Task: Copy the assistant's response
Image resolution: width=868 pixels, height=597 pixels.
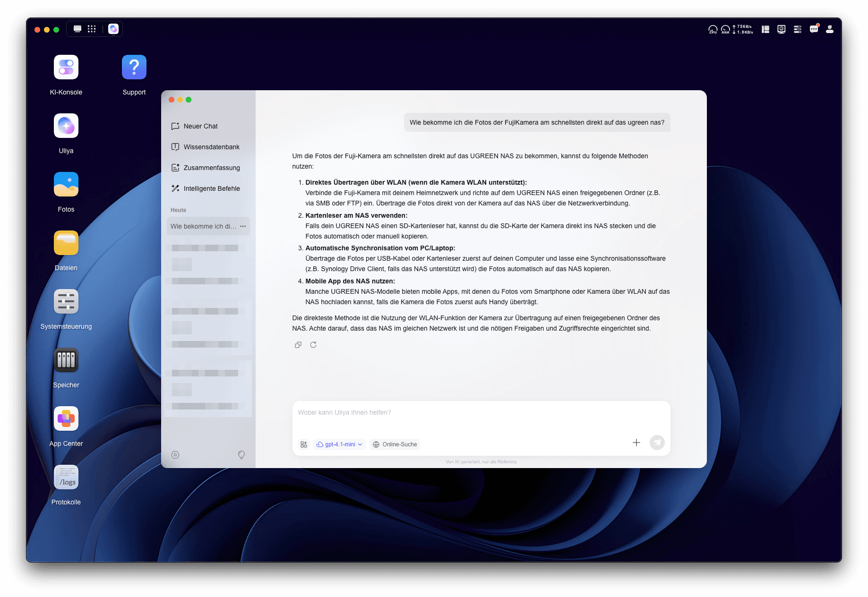Action: coord(298,345)
